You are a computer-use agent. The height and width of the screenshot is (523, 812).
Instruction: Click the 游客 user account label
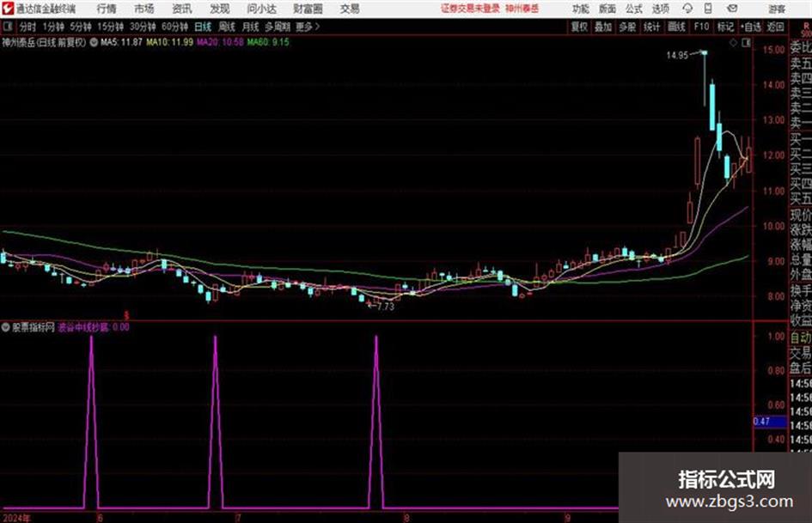776,9
